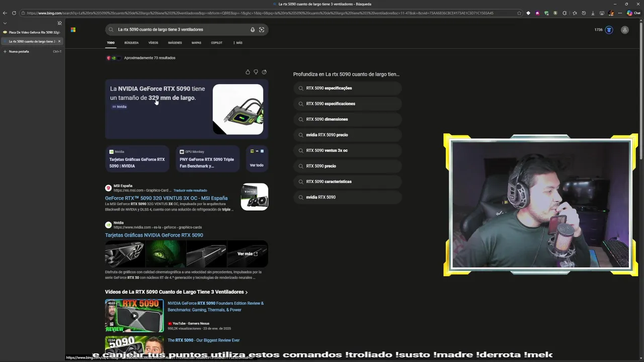Viewport: 644px width, 362px height.
Task: Click the page vertical scrollbar
Action: point(641,90)
